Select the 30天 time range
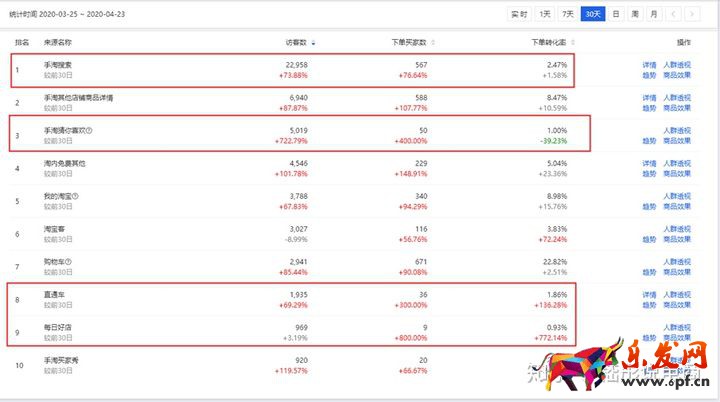The width and height of the screenshot is (720, 402). pos(593,14)
